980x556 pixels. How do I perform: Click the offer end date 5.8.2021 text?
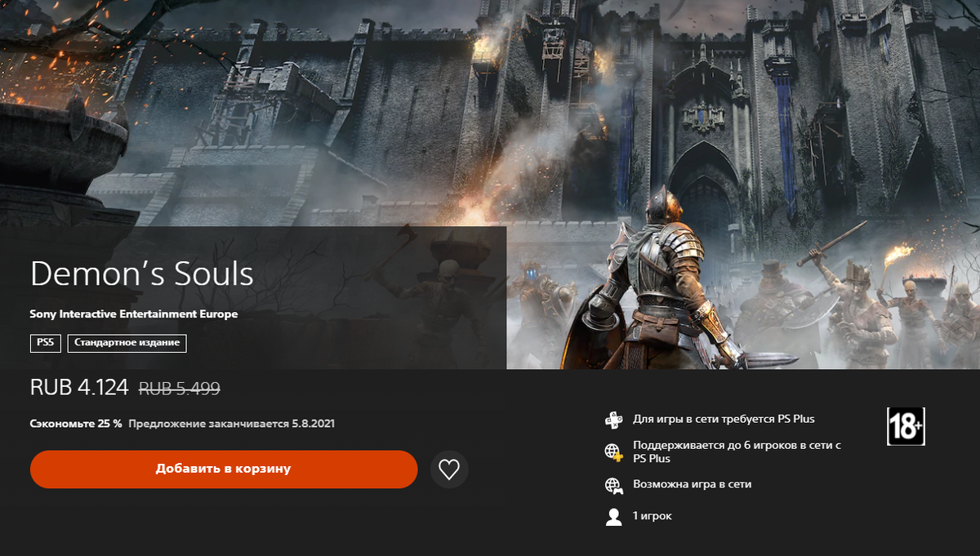[314, 424]
